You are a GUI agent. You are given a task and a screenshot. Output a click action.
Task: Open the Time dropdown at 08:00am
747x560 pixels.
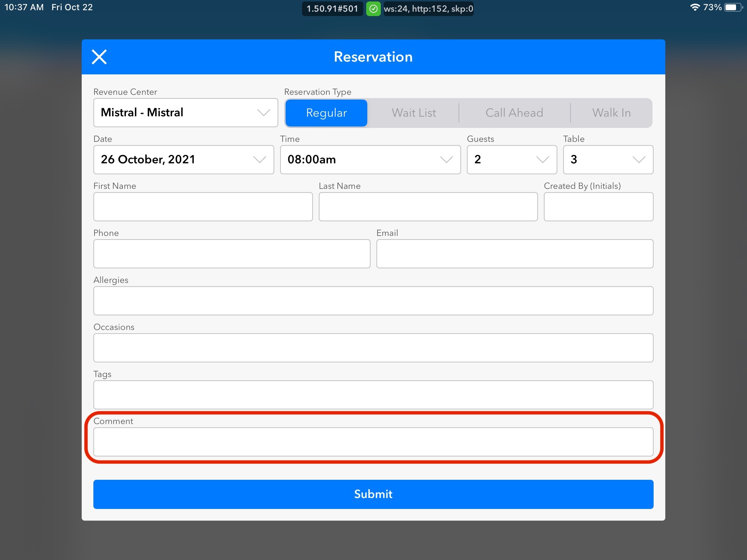click(x=370, y=160)
